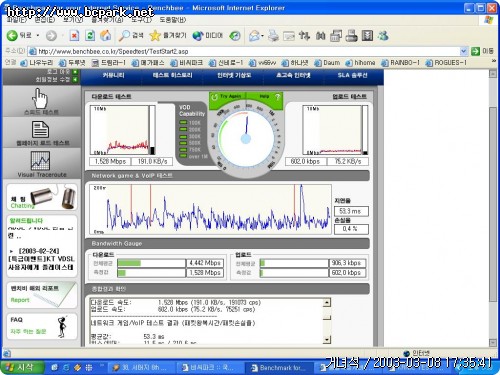Click the page scrollbar up arrow
The image size is (500, 375).
[x=493, y=74]
